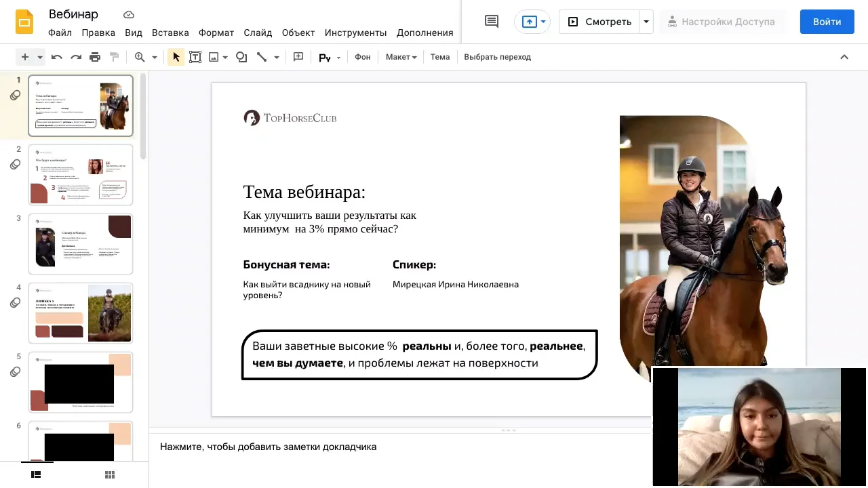Open the zoom level dropdown arrow
Viewport: 868px width, 488px height.
pyautogui.click(x=155, y=58)
